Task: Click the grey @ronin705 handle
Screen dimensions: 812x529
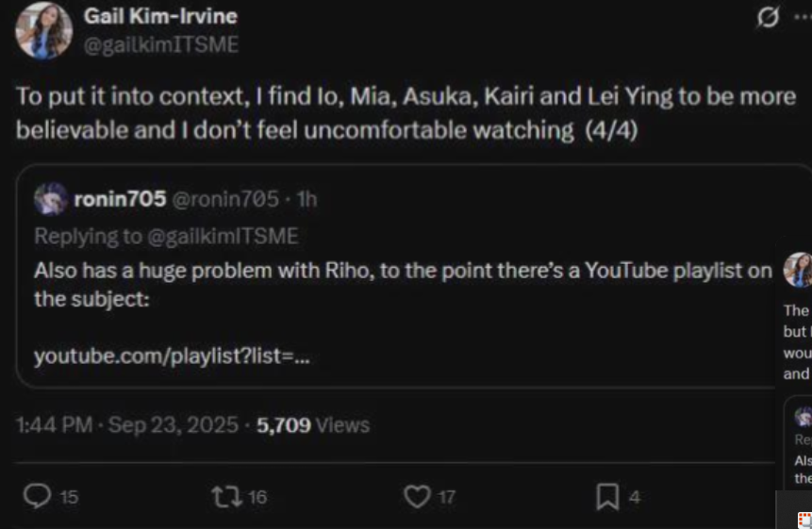Action: [x=226, y=199]
